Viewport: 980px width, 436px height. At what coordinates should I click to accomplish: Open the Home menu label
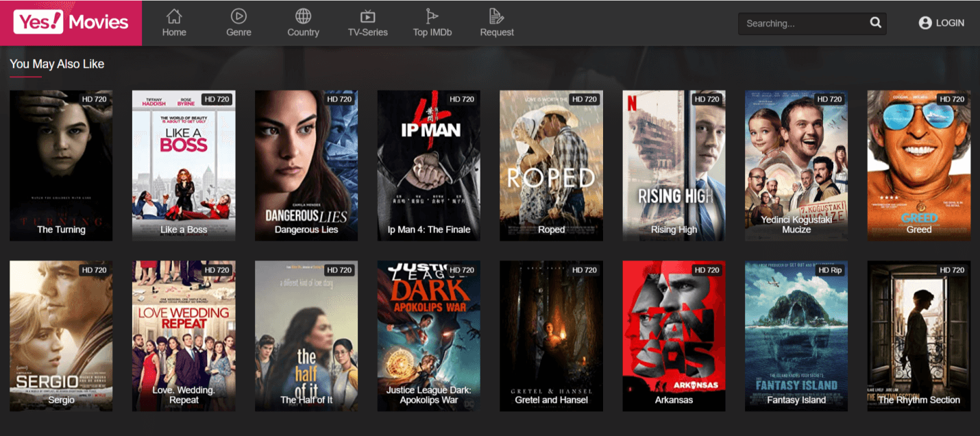coord(174,32)
